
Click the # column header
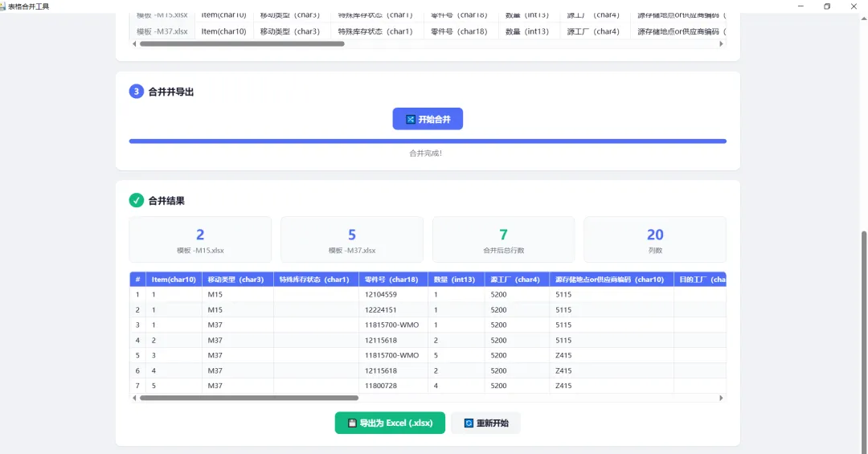tap(138, 280)
